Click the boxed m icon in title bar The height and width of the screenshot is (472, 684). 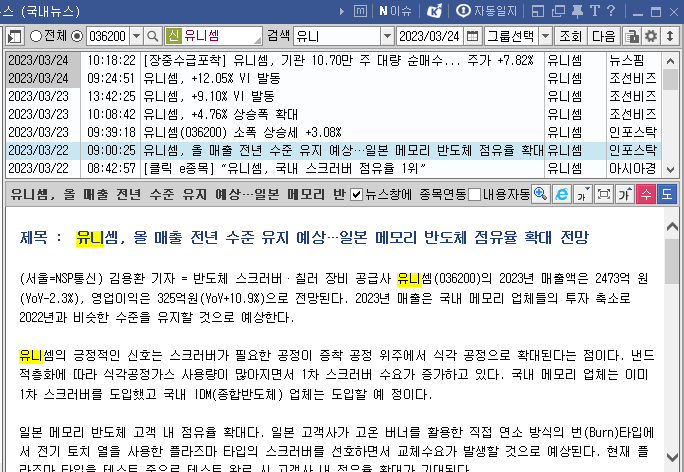360,11
